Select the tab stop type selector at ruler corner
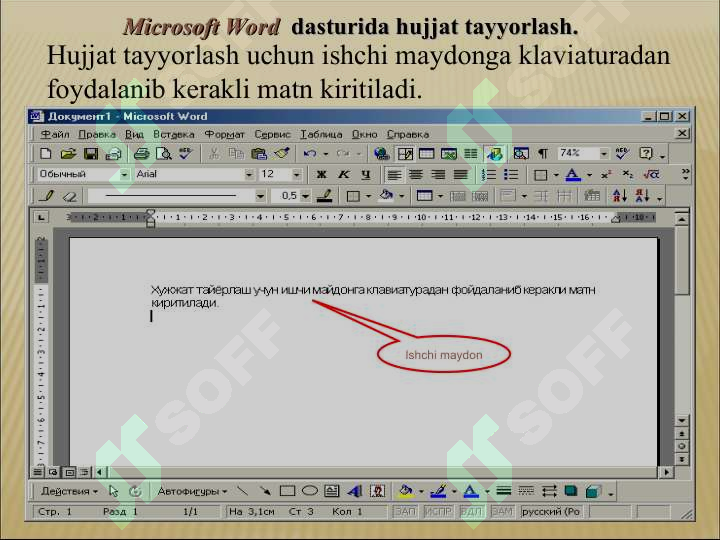 41,217
